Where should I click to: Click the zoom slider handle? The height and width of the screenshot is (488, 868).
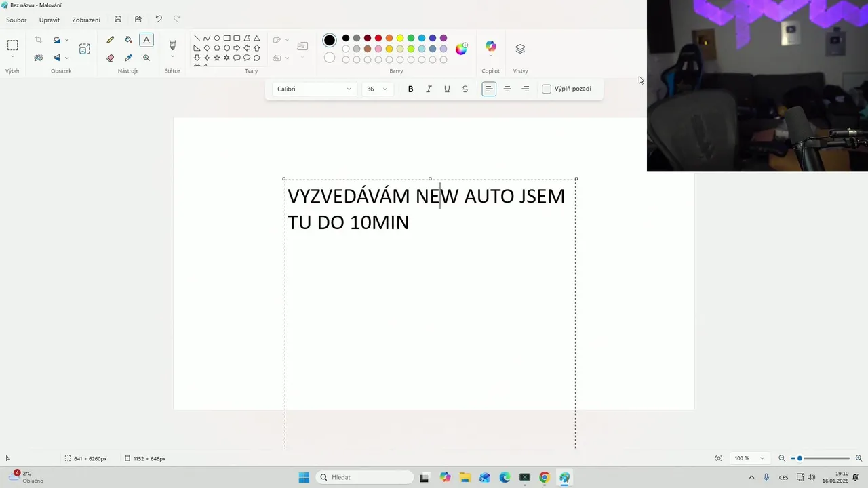800,458
